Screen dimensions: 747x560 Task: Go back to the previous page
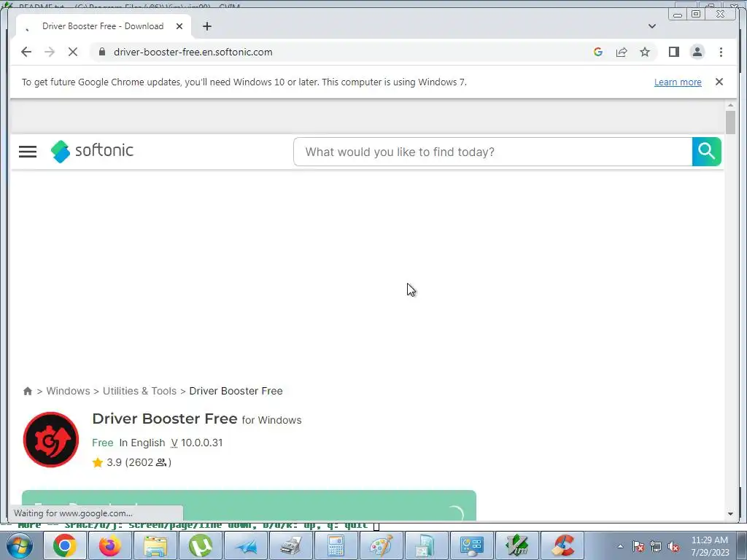pyautogui.click(x=26, y=52)
